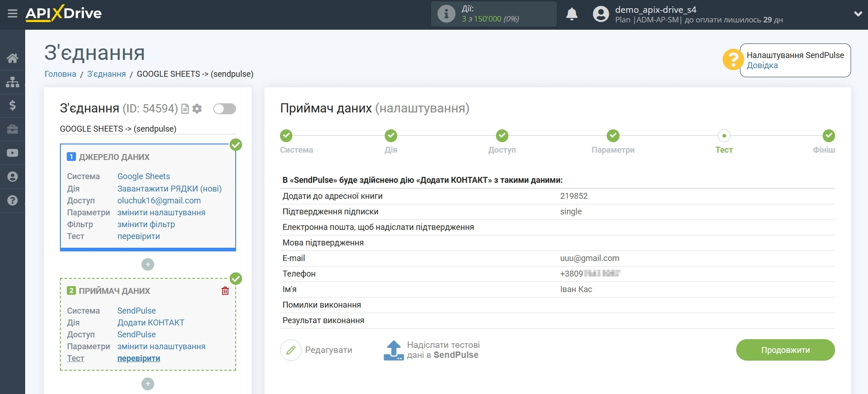
Task: Delete the data receiver block
Action: coord(225,291)
